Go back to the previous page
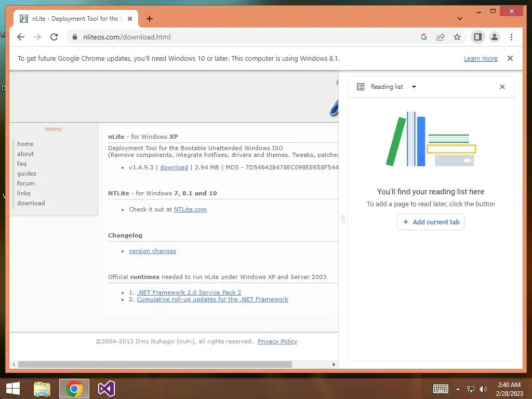 (21, 37)
